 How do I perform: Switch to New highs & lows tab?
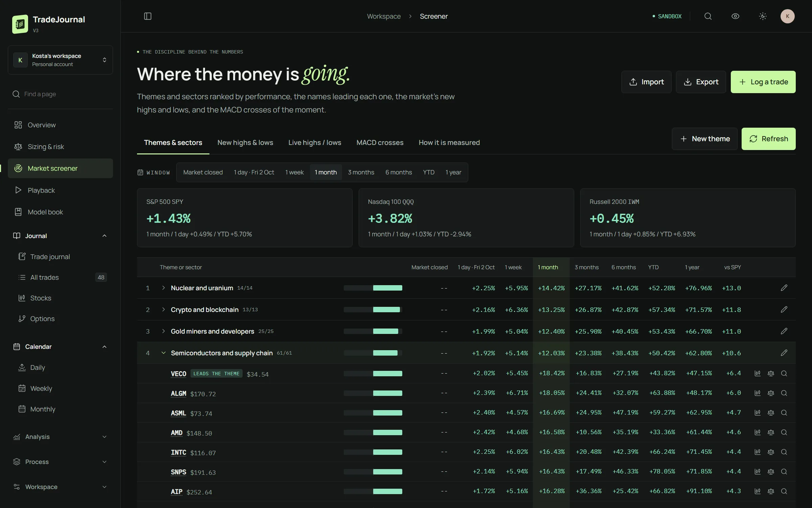tap(245, 143)
